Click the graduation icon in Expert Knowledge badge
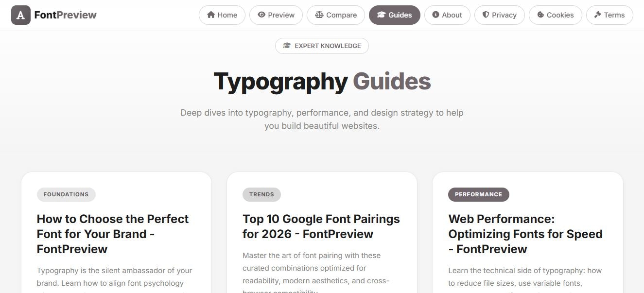This screenshot has width=644, height=293. 286,46
